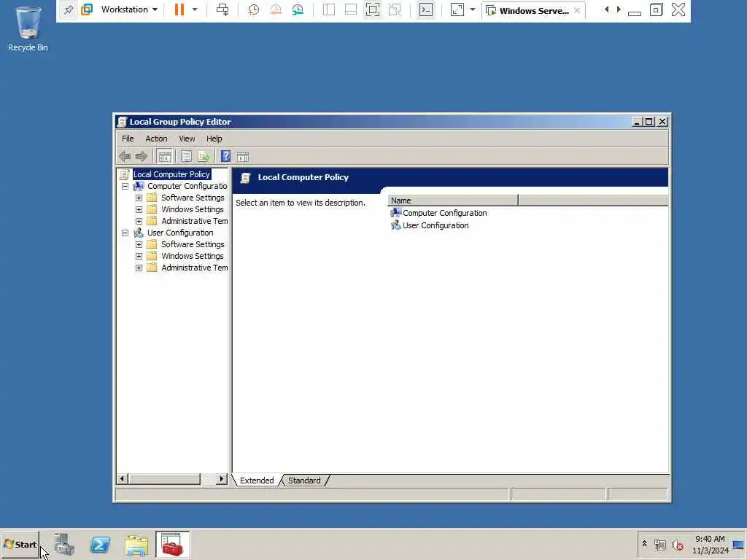Click the Start button

click(20, 544)
